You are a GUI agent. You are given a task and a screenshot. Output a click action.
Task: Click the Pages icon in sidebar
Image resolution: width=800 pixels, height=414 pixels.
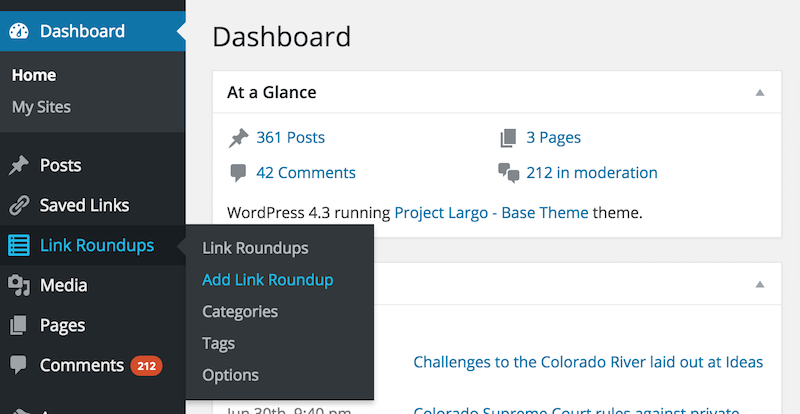[18, 325]
